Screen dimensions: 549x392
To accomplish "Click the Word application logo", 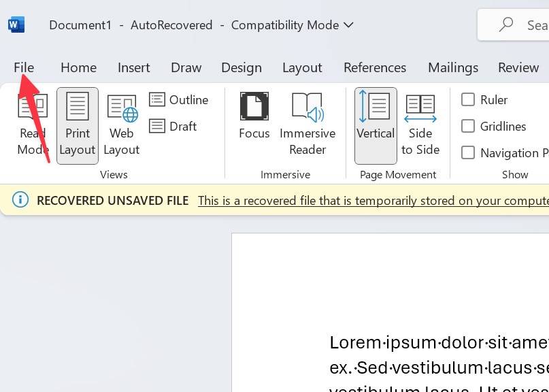I will coord(16,25).
